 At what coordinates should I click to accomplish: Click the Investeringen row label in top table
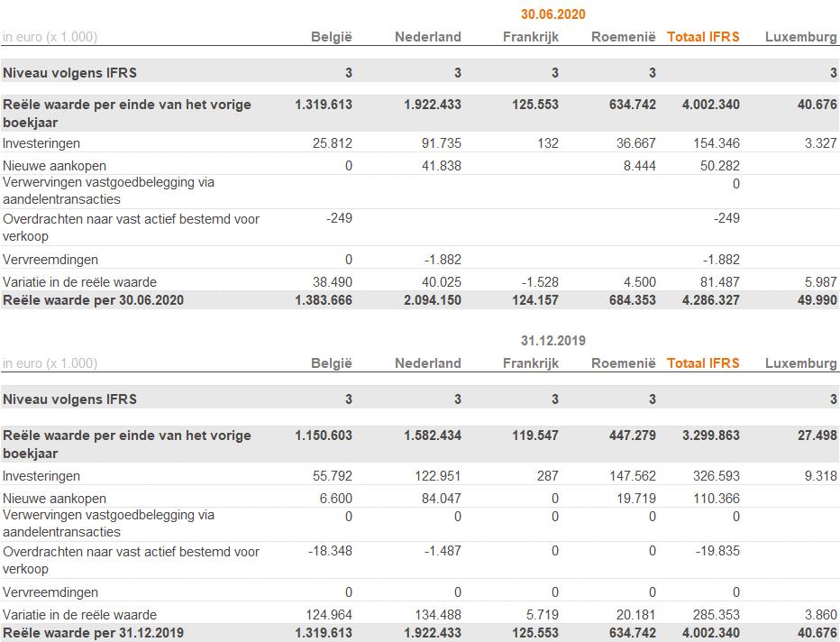click(41, 143)
